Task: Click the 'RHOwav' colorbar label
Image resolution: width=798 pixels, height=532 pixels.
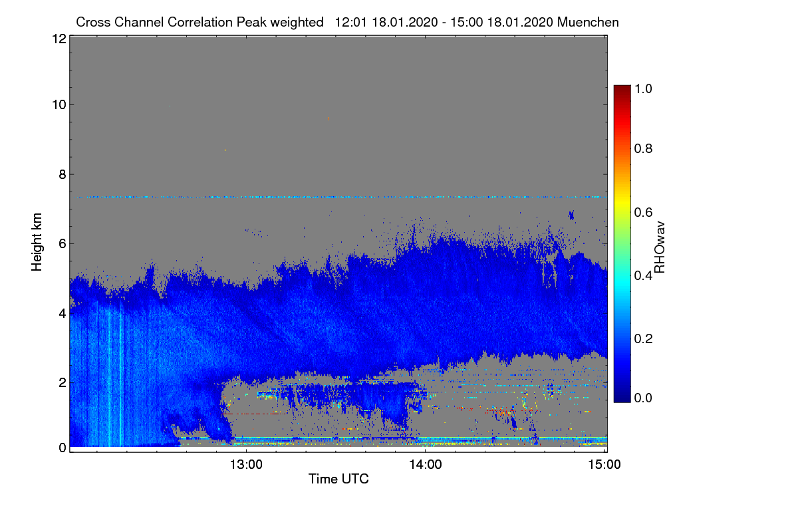Action: [x=660, y=247]
